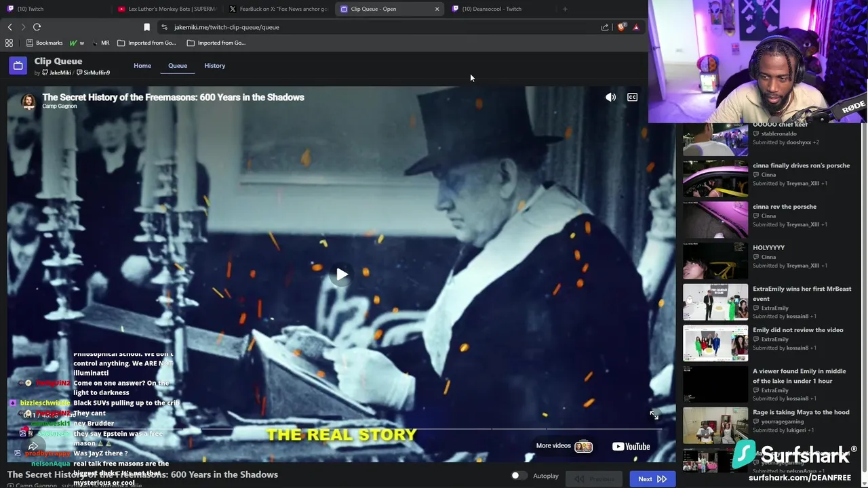Open JakeMiki GitHub author link
868x488 pixels.
[56, 73]
